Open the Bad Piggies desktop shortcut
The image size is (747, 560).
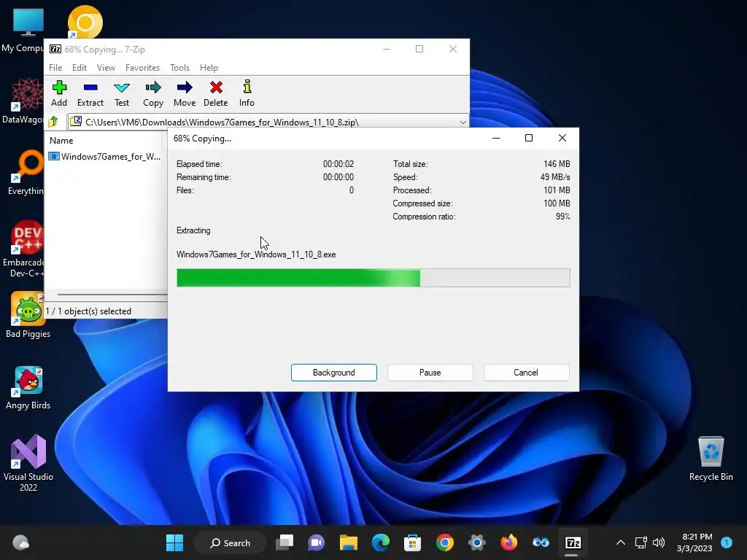[28, 315]
